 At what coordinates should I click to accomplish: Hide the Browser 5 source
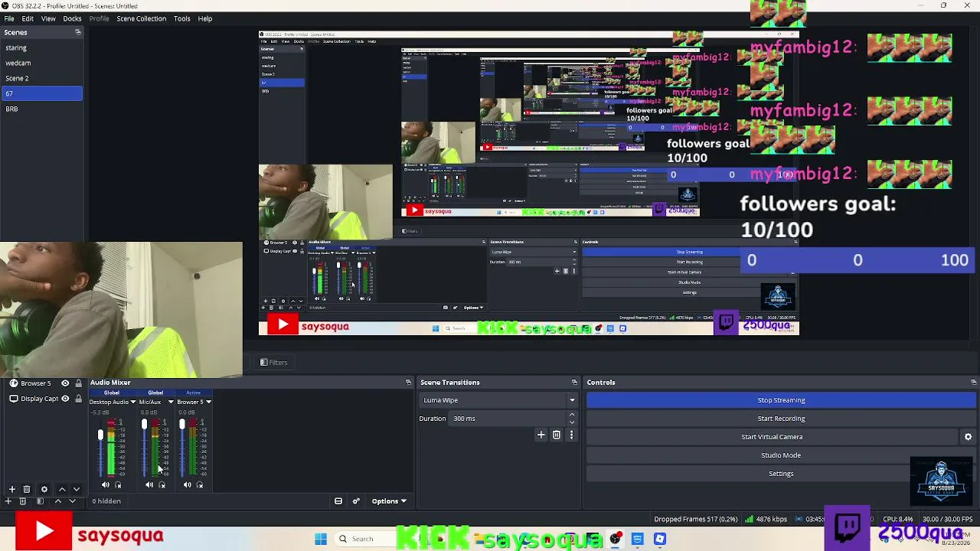(x=65, y=383)
